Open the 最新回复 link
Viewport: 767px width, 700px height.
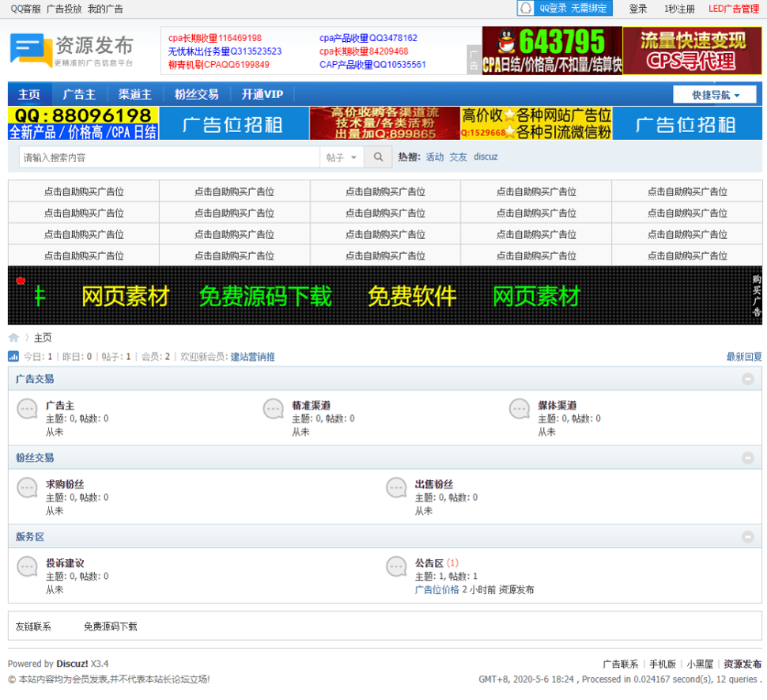tap(744, 357)
